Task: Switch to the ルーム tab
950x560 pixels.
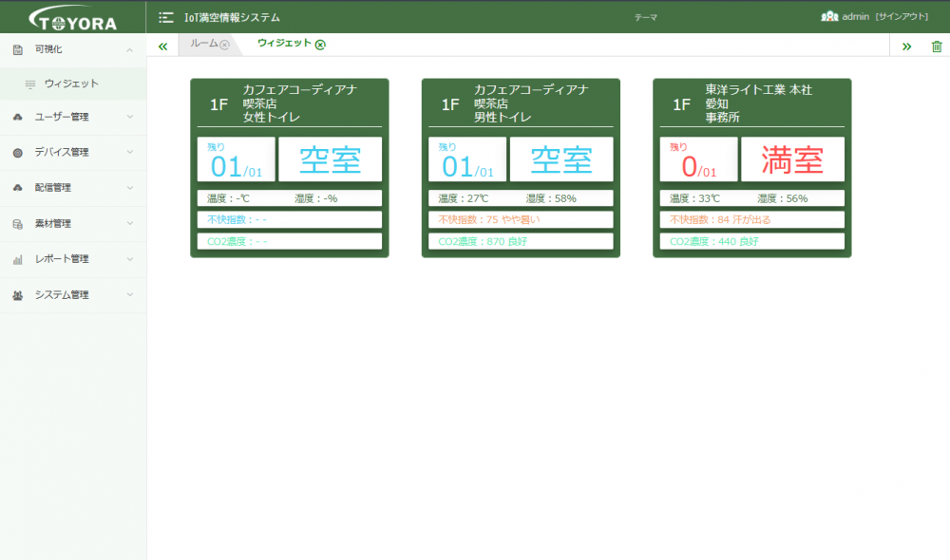Action: point(204,44)
